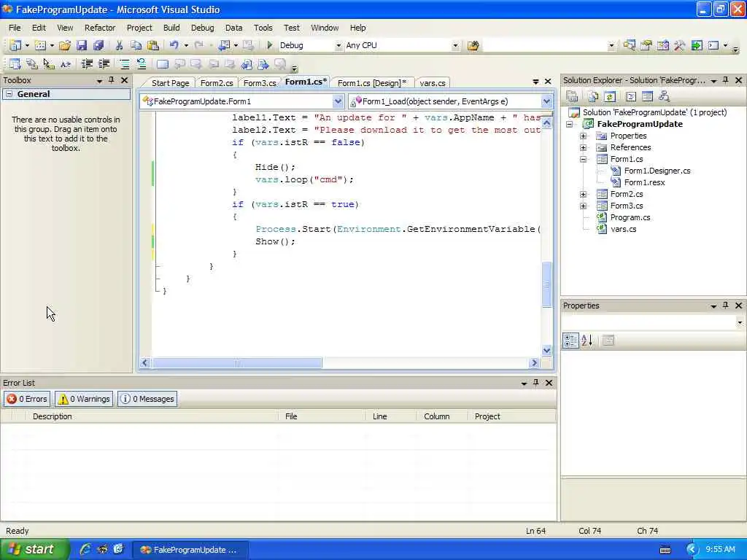The height and width of the screenshot is (560, 747).
Task: Open the FakeProgramUpdate.Form1 class dropdown
Action: pos(338,101)
